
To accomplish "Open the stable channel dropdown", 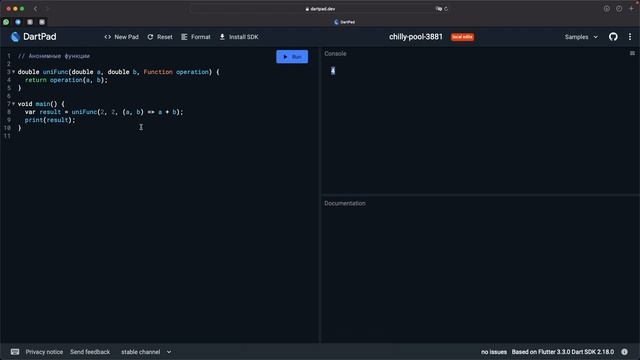I will (146, 352).
